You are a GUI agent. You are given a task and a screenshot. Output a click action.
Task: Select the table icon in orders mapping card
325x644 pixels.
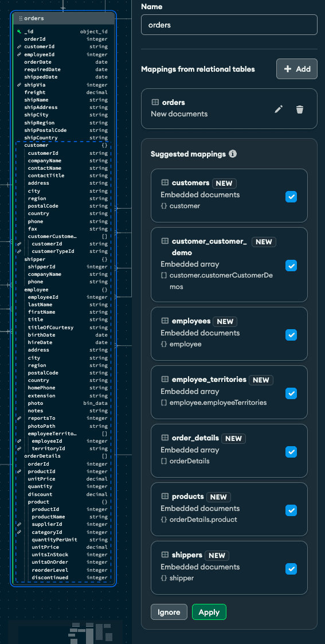155,102
